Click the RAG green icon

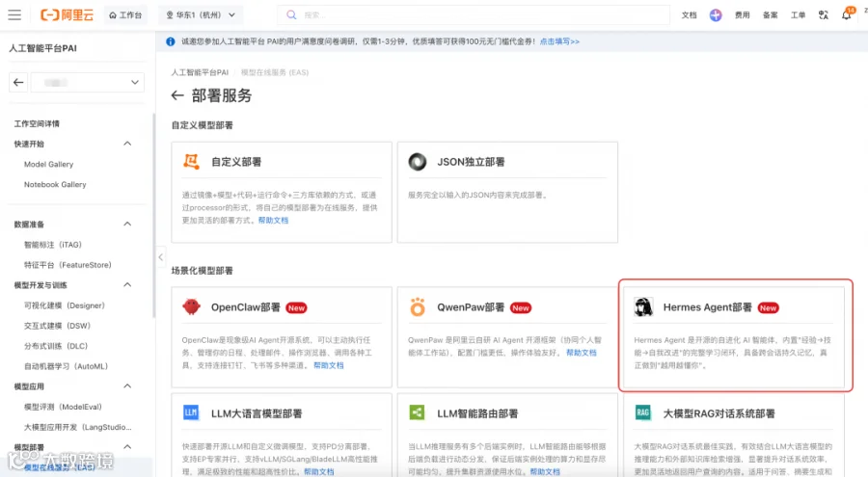point(642,412)
